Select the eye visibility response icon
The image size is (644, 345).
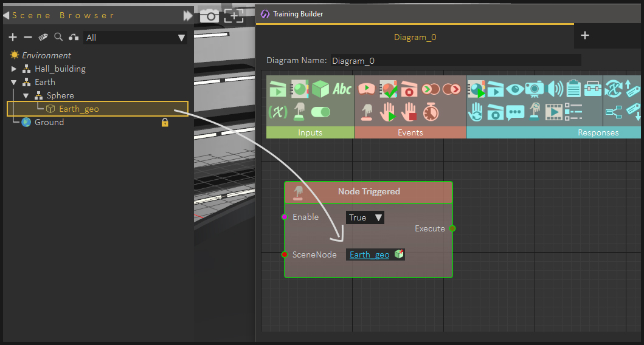(514, 89)
